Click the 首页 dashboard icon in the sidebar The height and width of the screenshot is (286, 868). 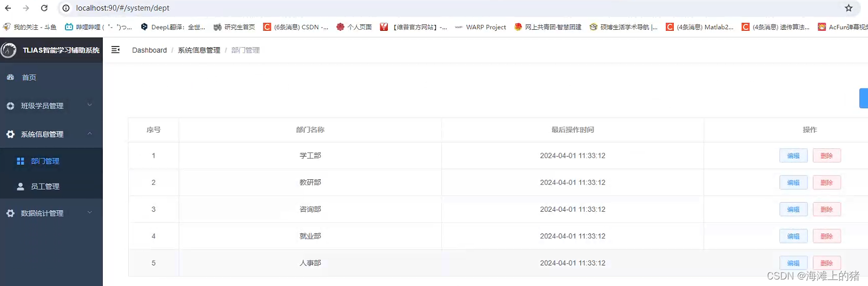point(10,77)
